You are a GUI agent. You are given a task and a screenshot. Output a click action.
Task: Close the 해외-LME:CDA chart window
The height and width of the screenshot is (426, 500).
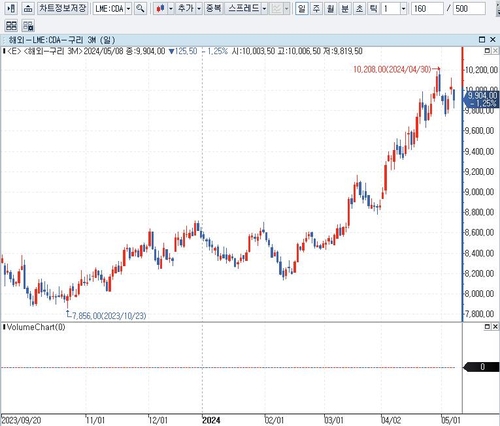493,40
